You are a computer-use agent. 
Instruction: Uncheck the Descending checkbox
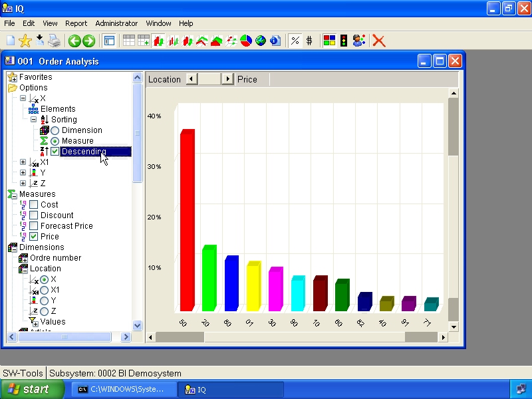(55, 152)
